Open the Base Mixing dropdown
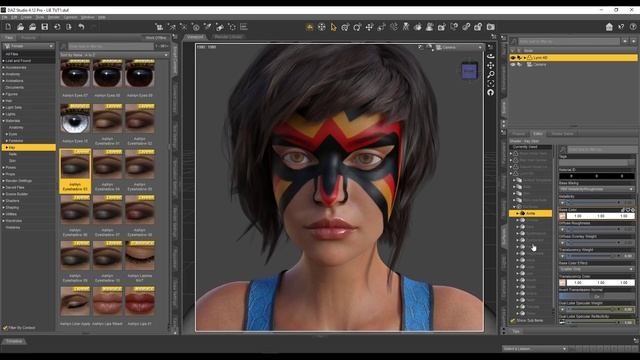 (x=596, y=189)
